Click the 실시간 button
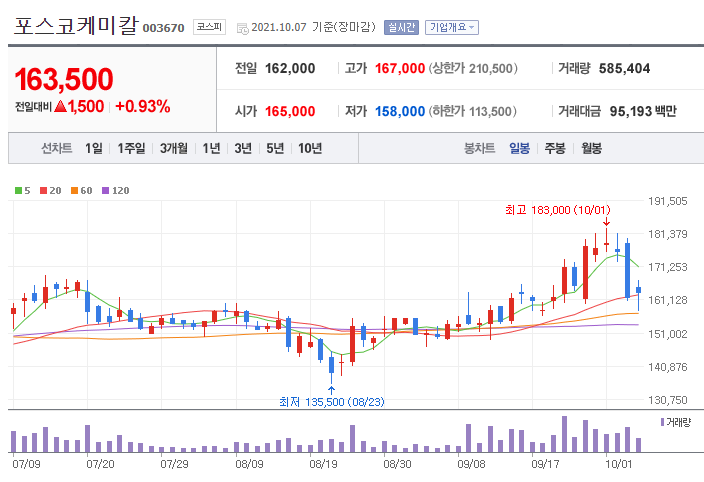The height and width of the screenshot is (482, 704). [x=401, y=27]
